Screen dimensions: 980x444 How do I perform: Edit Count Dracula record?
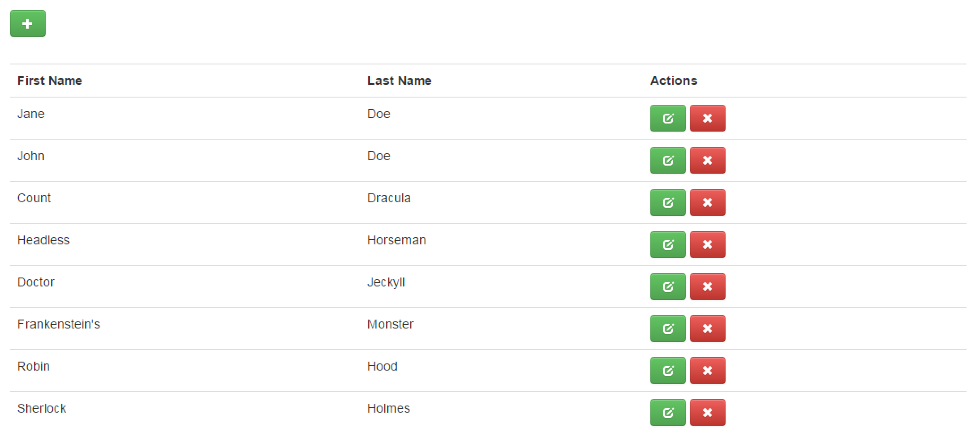(x=668, y=202)
